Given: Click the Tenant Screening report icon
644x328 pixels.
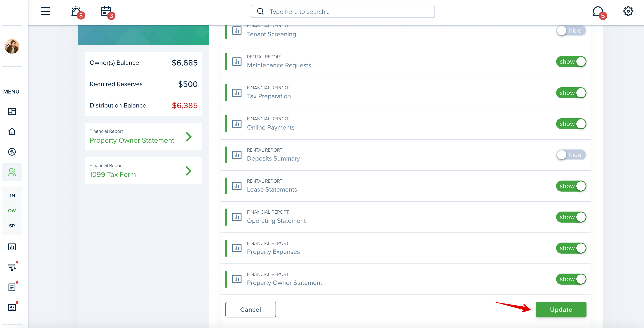Looking at the screenshot, I should click(237, 31).
